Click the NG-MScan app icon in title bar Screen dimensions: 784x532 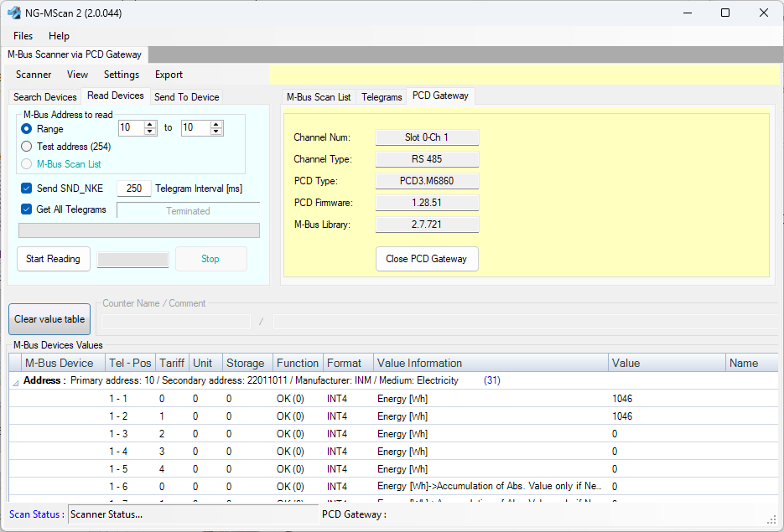(14, 13)
